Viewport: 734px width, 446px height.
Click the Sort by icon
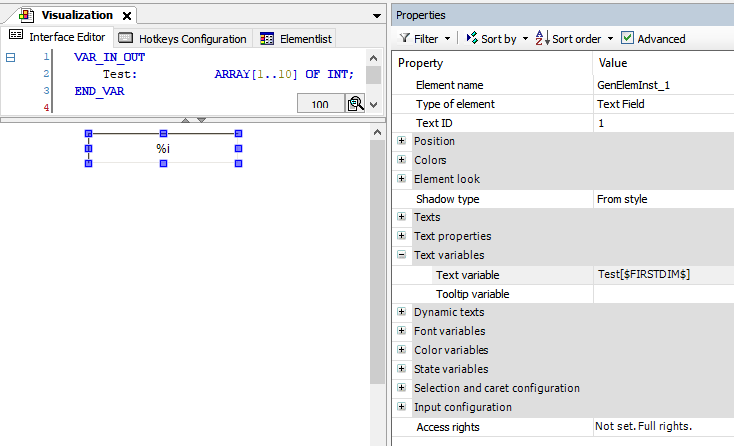[471, 39]
